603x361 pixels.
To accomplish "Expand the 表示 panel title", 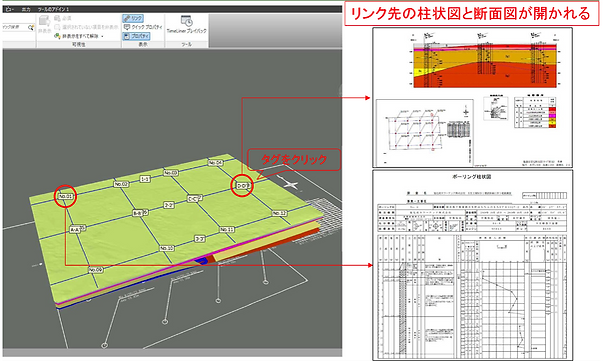I will coord(143,45).
